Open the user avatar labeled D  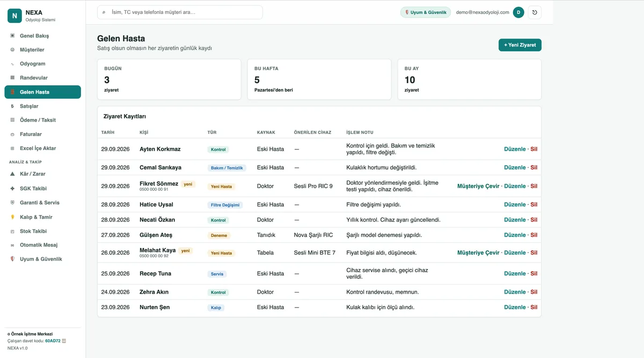coord(518,12)
